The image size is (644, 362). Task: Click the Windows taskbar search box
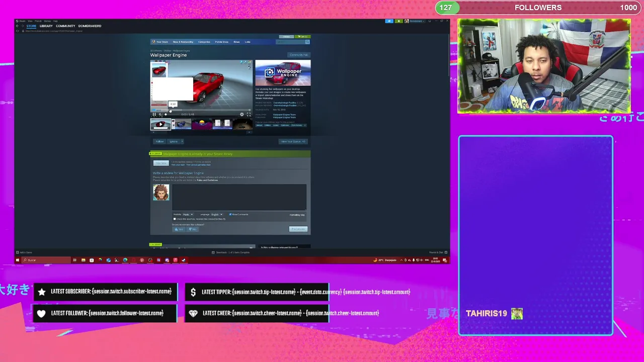[46, 260]
